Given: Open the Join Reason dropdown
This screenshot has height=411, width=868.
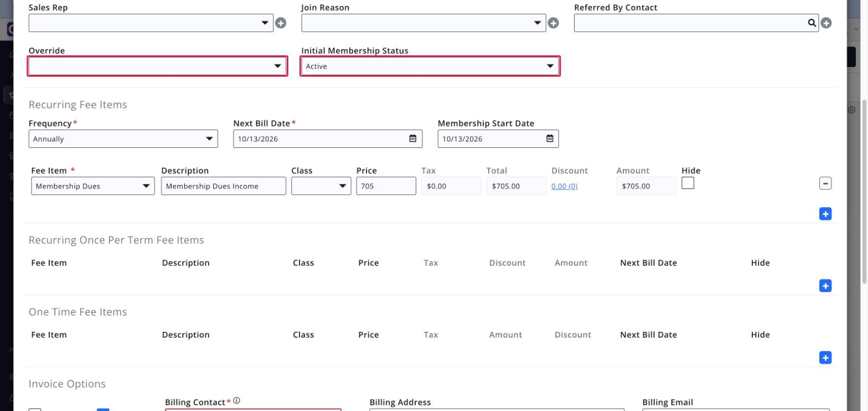Looking at the screenshot, I should [x=423, y=23].
